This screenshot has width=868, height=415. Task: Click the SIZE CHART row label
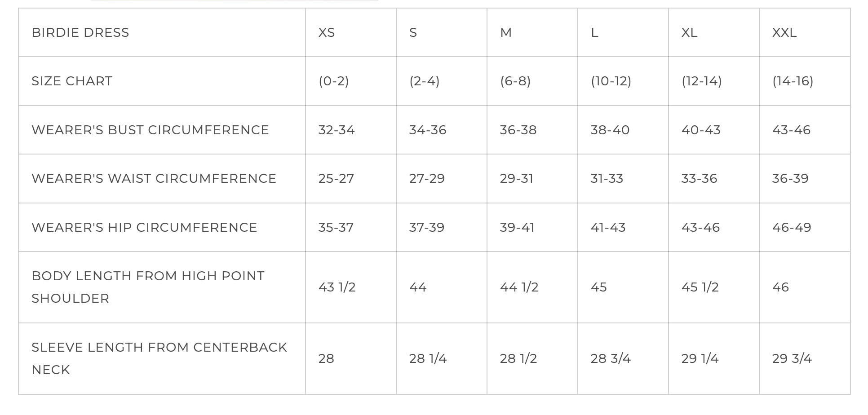(x=72, y=81)
